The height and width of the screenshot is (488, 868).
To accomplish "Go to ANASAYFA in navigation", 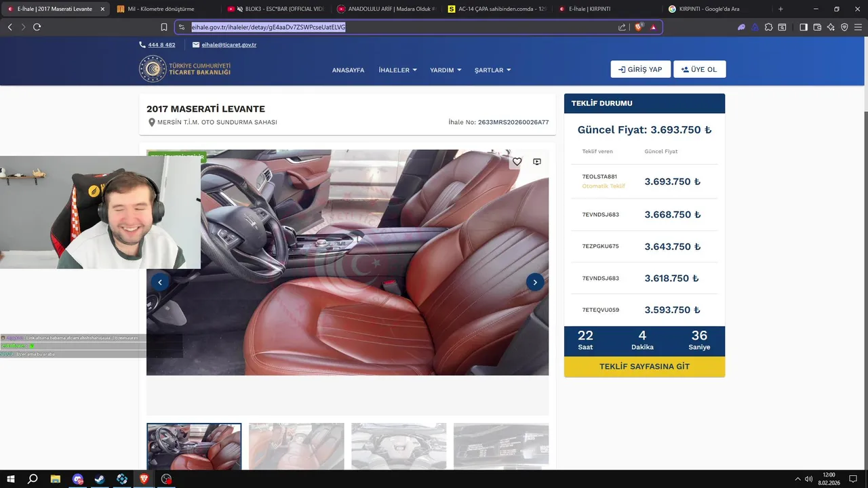I will tap(348, 70).
